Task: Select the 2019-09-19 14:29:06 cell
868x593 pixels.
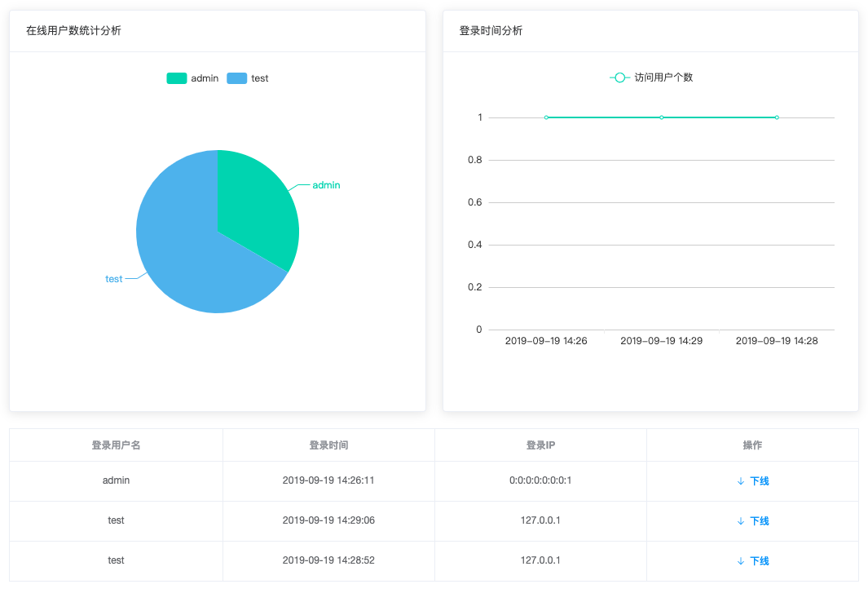Action: tap(328, 520)
